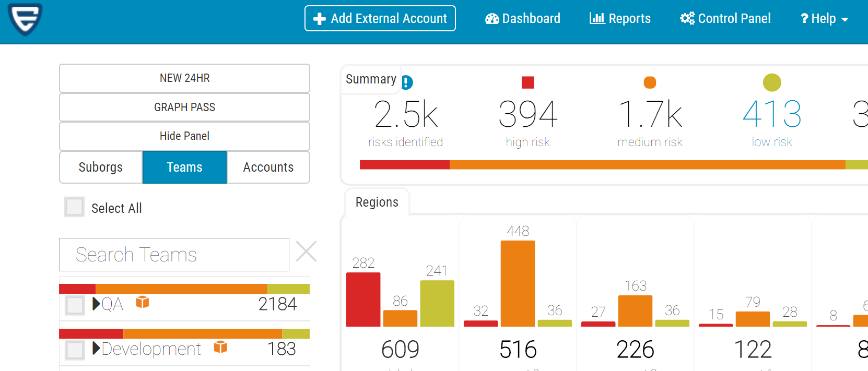Check the QA team checkbox
Image resolution: width=868 pixels, height=371 pixels.
(x=75, y=305)
